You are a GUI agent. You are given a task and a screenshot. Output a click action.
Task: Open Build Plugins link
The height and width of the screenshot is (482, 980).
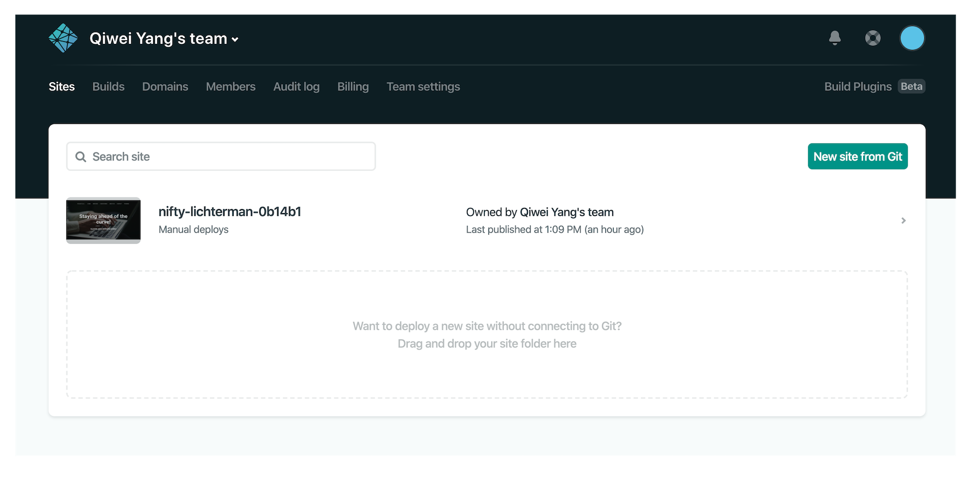coord(858,87)
